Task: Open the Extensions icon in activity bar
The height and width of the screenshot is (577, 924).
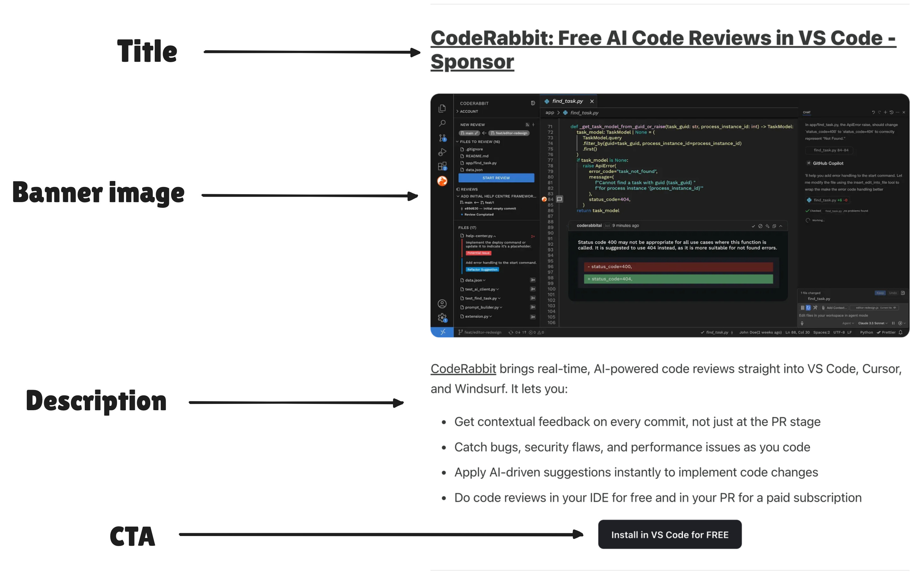Action: point(442,166)
